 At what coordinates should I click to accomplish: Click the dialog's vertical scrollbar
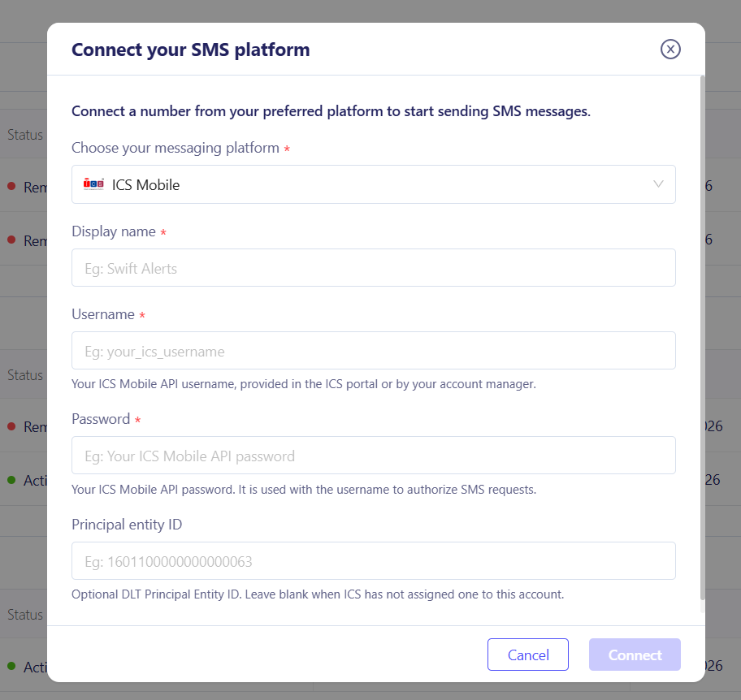click(702, 338)
